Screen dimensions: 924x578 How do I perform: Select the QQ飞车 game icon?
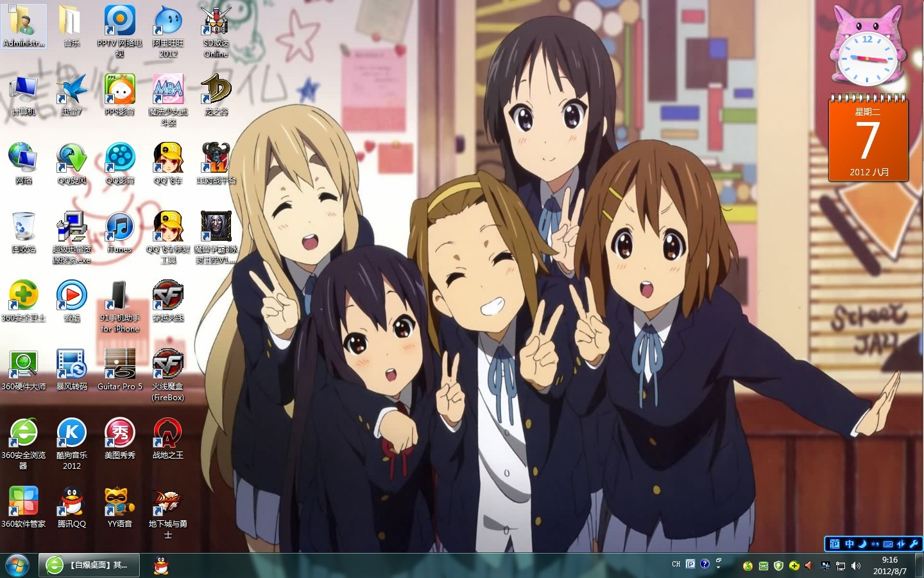click(x=168, y=163)
